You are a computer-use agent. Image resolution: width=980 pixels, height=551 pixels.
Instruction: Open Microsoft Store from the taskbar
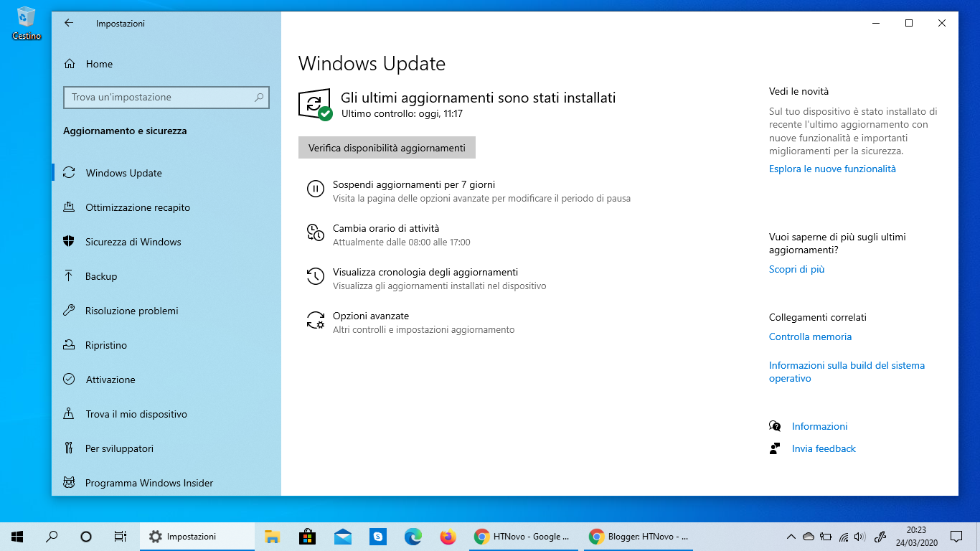pos(307,537)
